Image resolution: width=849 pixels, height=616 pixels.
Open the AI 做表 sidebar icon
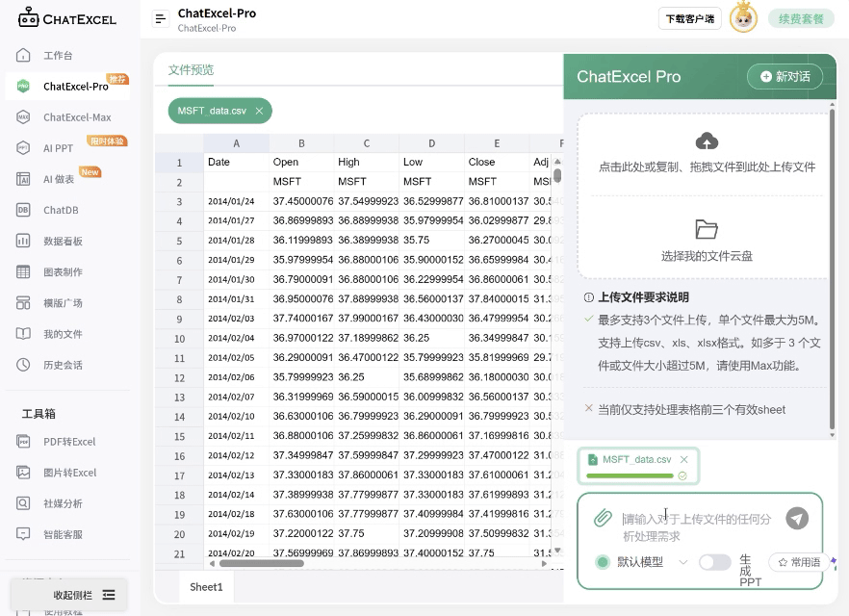point(23,179)
